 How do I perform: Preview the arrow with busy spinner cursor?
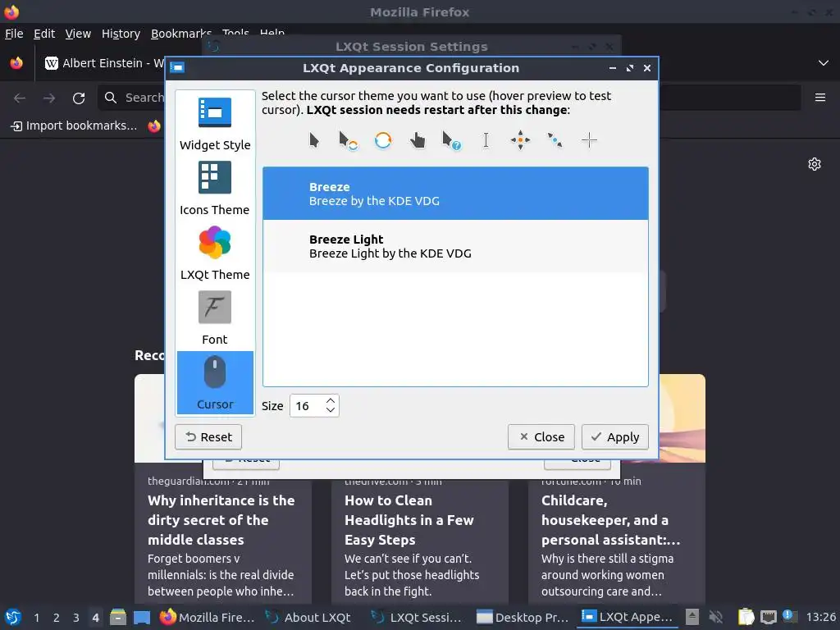coord(348,141)
